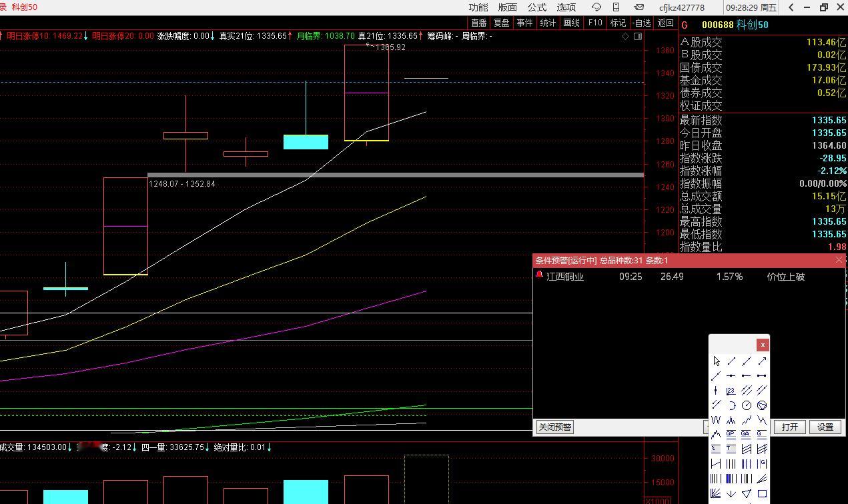
Task: Click the 复盘 toolbar button
Action: 502,23
